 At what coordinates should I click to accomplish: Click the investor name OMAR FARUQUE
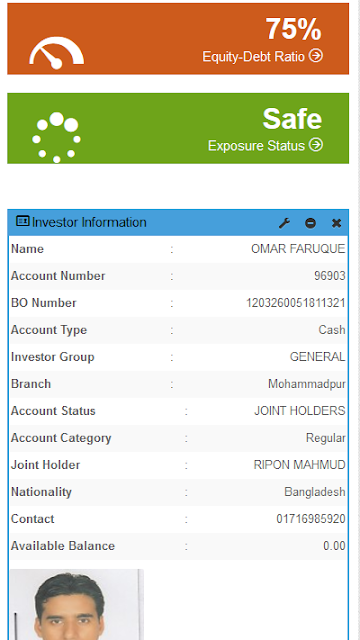[298, 249]
